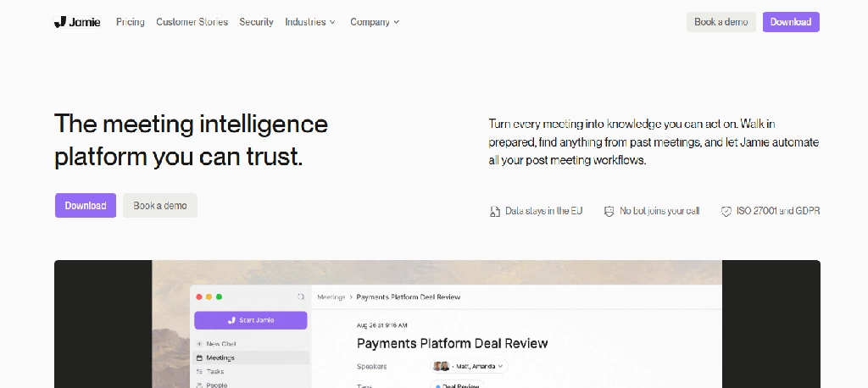The image size is (868, 388).
Task: Click Start Jamie button in app preview
Action: 251,320
